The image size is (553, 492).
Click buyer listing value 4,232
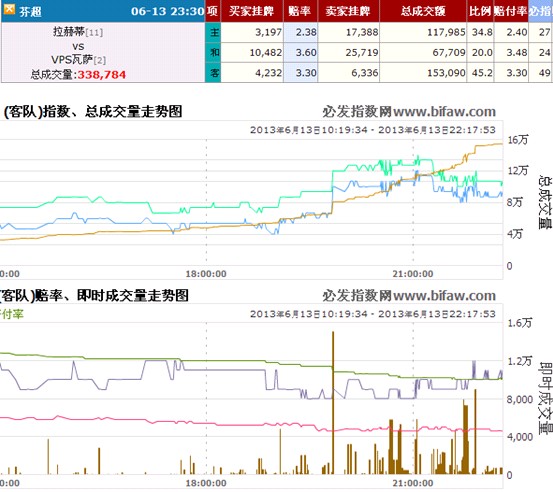click(x=268, y=73)
